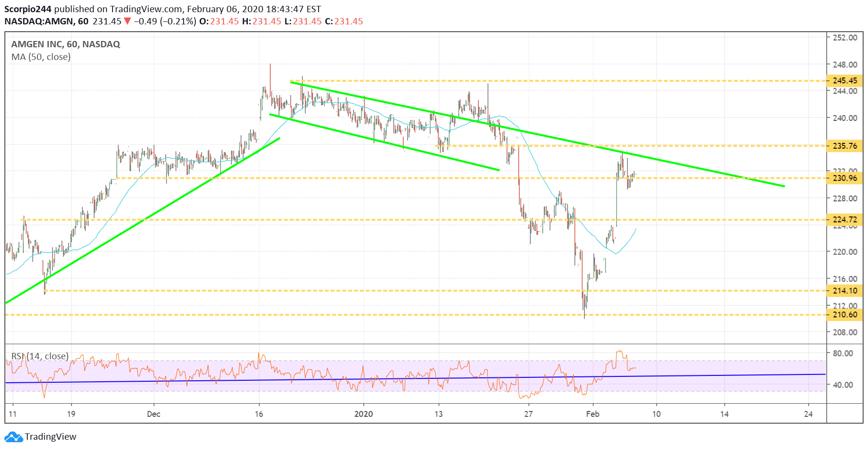Click the −0.49 (−0.21%) change value

(165, 21)
